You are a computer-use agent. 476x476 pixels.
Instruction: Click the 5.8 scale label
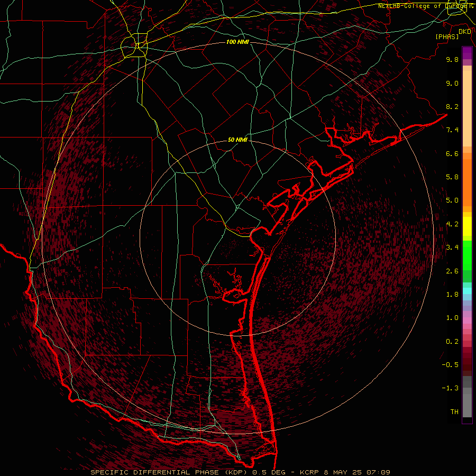pyautogui.click(x=452, y=177)
